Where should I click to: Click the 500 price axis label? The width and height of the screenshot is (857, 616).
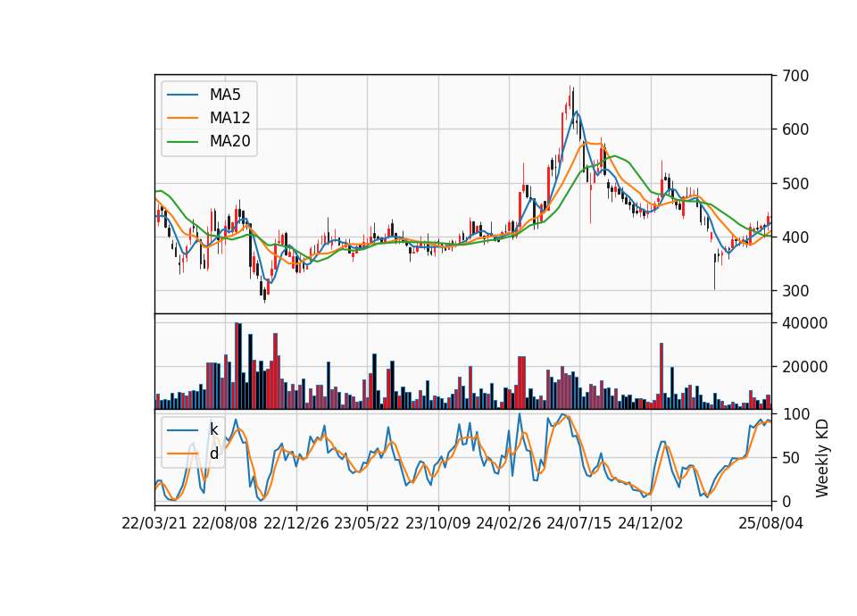795,184
